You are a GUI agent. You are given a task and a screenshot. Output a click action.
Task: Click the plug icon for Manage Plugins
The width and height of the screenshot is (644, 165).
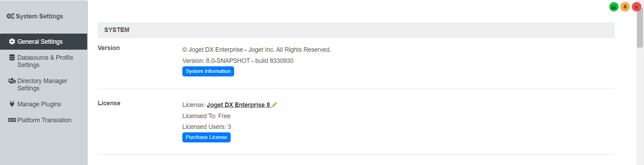click(x=12, y=104)
